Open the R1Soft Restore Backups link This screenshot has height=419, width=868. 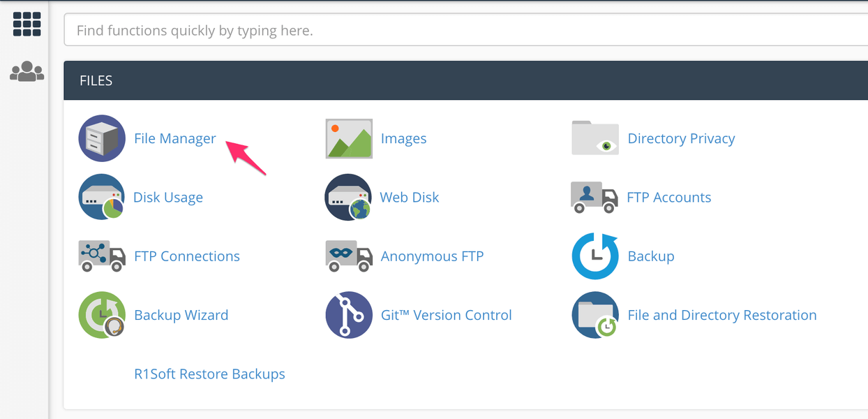209,374
